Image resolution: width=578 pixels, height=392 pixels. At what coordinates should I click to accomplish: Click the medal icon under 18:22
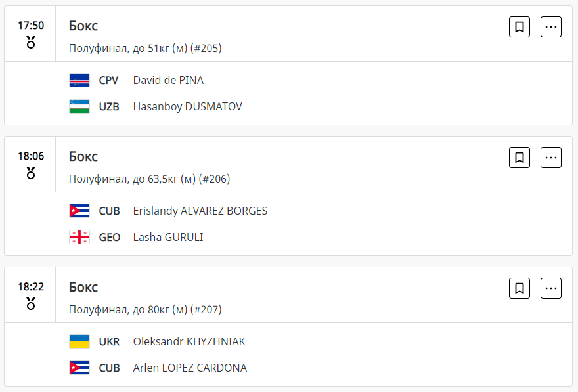pyautogui.click(x=31, y=304)
